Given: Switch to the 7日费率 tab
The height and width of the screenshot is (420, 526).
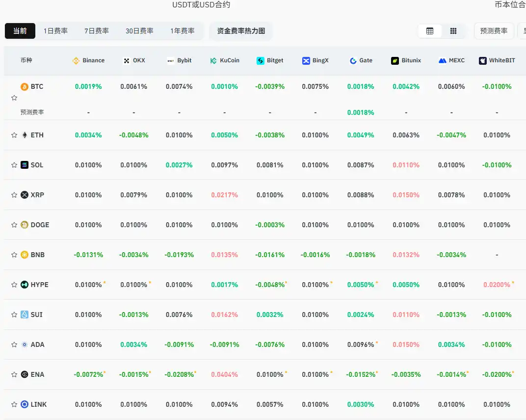Looking at the screenshot, I should point(97,31).
